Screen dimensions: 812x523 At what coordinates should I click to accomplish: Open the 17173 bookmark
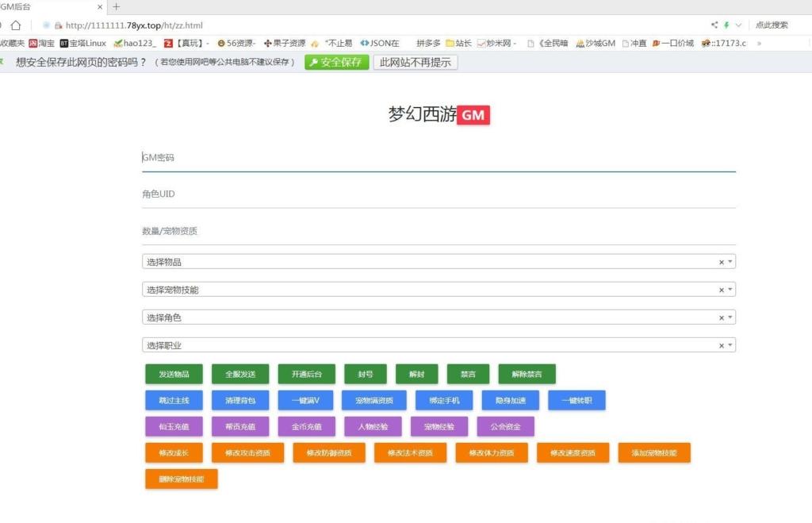click(x=723, y=43)
